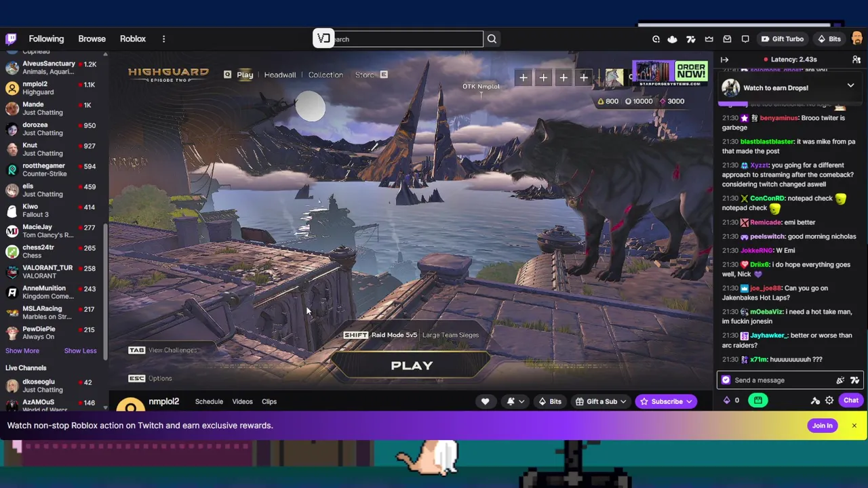Open the whispers chat bubble icon
868x488 pixels.
(x=745, y=39)
